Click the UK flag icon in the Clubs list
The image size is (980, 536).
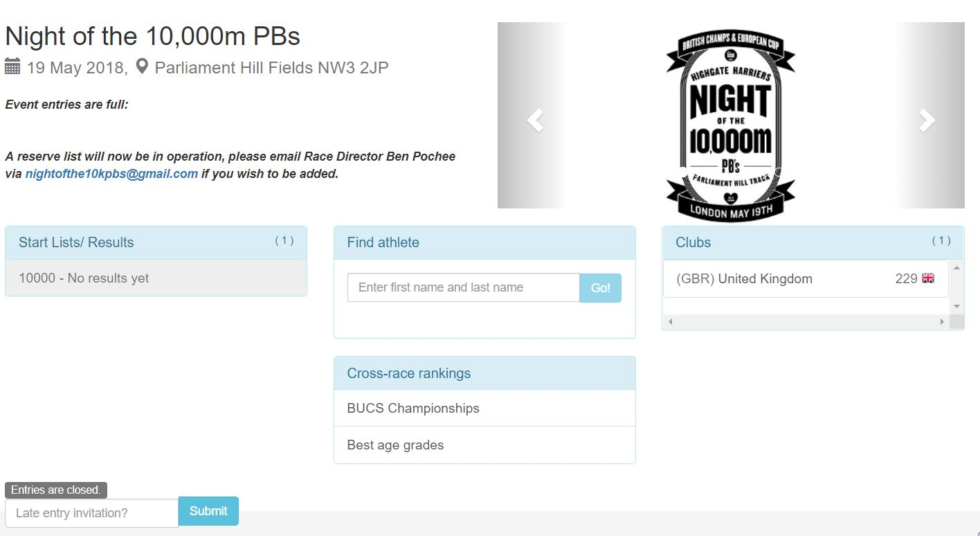[928, 278]
